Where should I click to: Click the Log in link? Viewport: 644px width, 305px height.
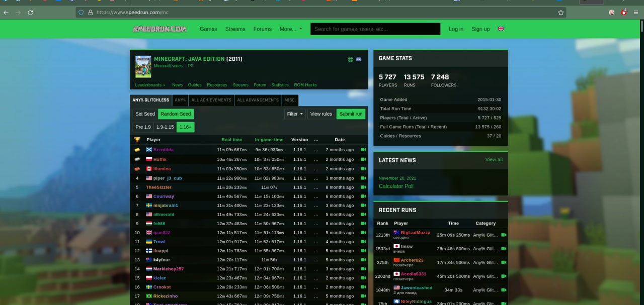coord(456,29)
